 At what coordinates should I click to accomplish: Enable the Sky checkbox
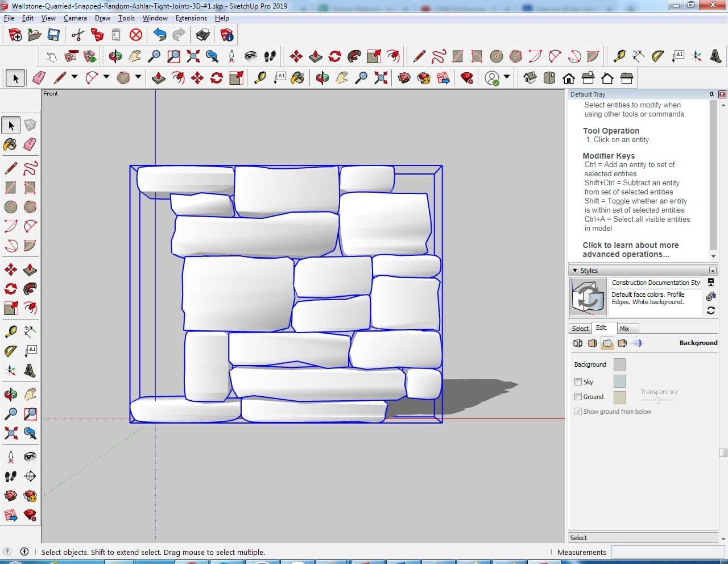pos(578,382)
